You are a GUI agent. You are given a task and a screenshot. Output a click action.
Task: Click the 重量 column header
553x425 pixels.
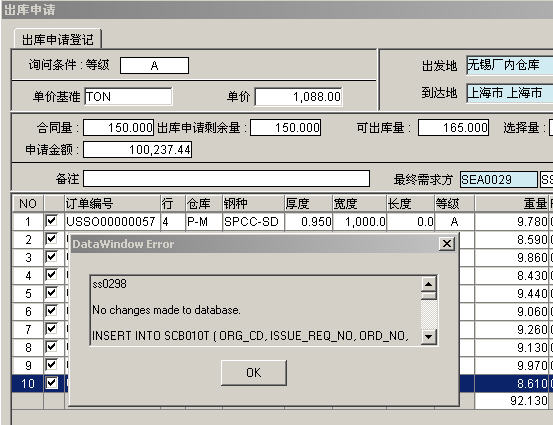512,204
